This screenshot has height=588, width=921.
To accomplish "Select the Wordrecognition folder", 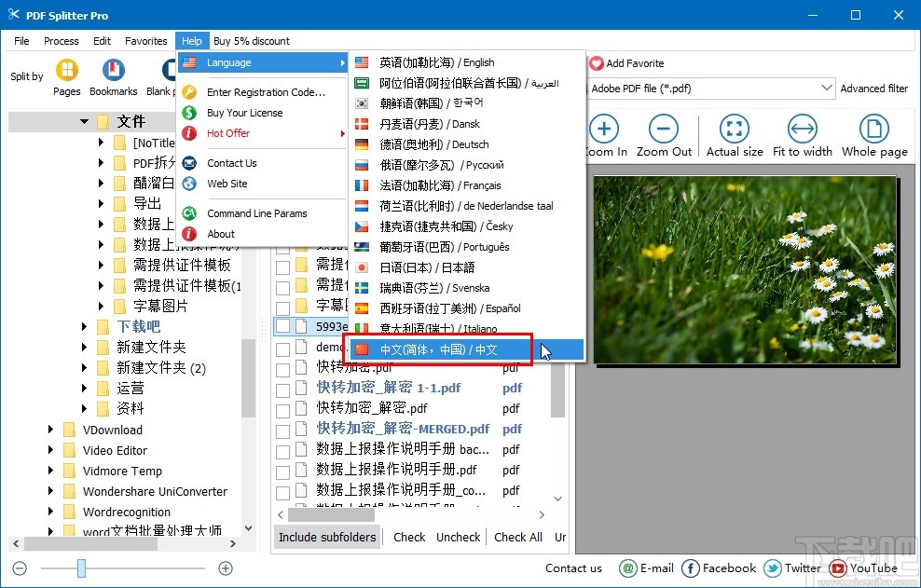I will coord(126,512).
